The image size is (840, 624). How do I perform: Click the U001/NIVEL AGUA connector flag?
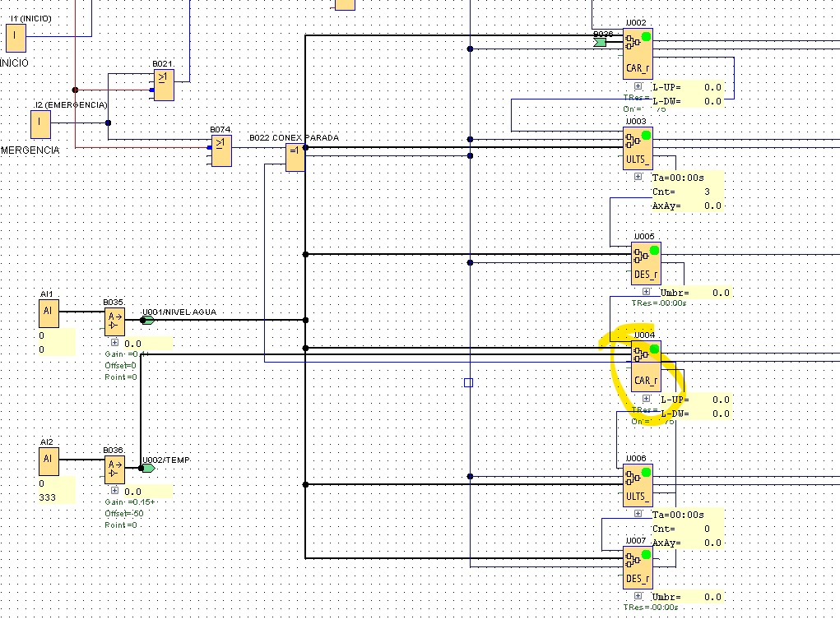[148, 320]
